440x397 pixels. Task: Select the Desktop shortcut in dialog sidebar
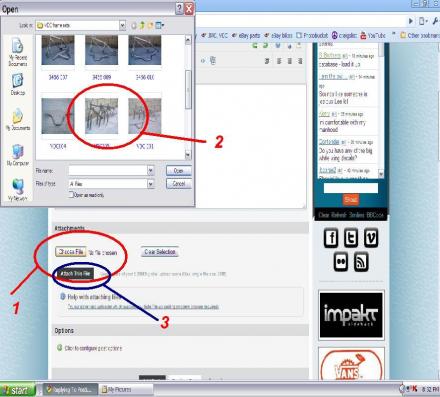point(17,84)
